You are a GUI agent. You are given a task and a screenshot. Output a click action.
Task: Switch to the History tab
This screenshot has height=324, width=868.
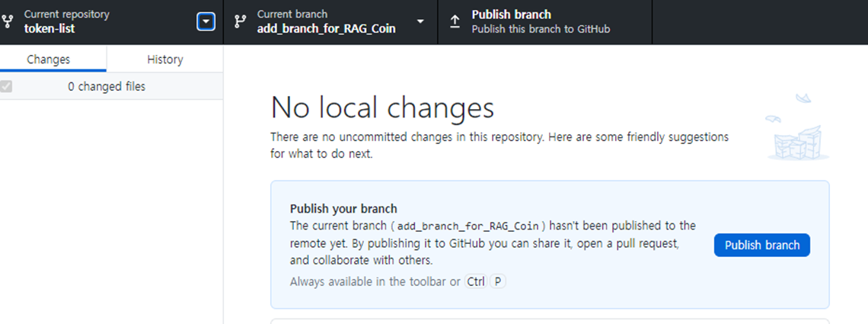tap(165, 59)
